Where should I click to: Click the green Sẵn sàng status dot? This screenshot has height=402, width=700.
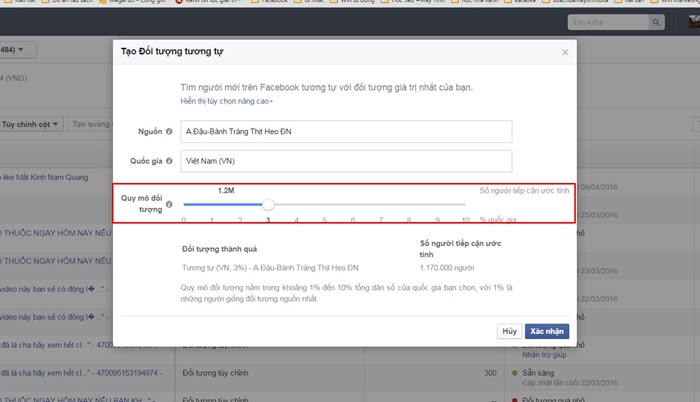[x=512, y=372]
